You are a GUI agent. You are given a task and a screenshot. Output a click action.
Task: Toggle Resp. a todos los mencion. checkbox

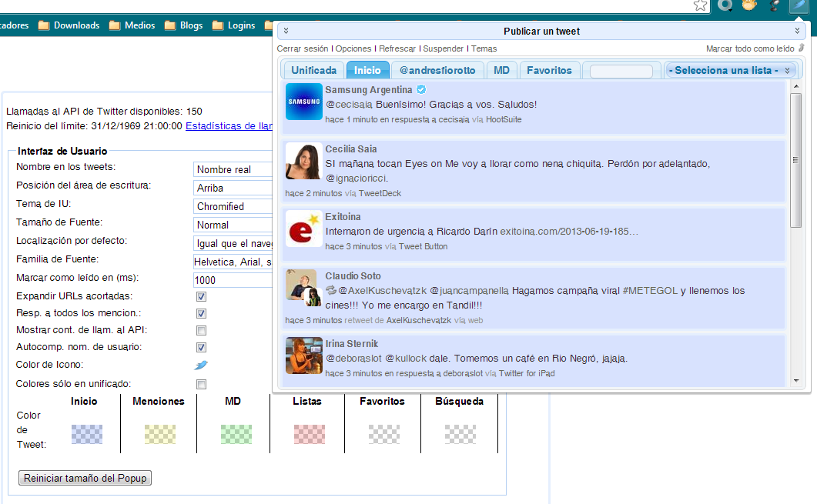click(x=201, y=313)
